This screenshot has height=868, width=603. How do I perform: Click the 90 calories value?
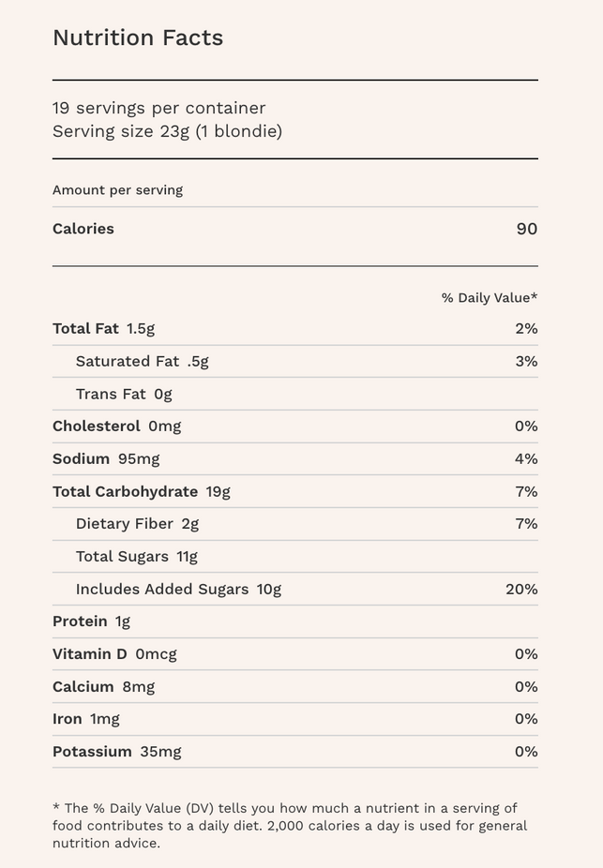tap(526, 229)
